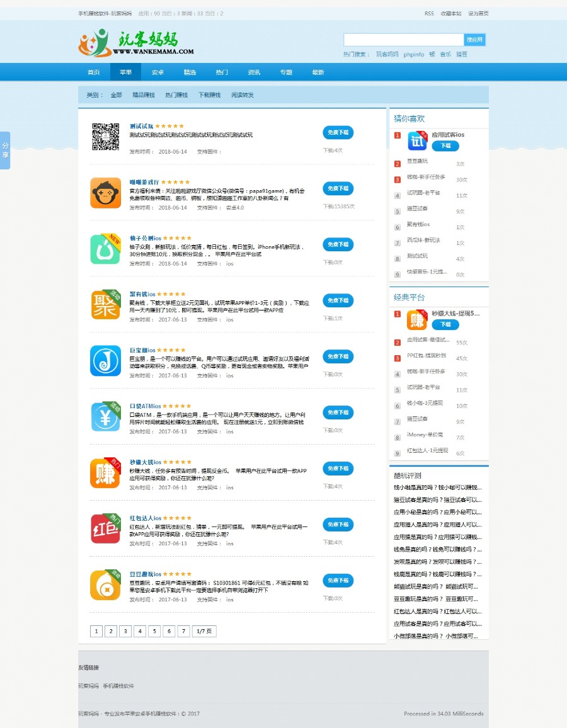Open the 啪啪游戏厅 monkey app icon
This screenshot has width=567, height=728.
[x=105, y=193]
